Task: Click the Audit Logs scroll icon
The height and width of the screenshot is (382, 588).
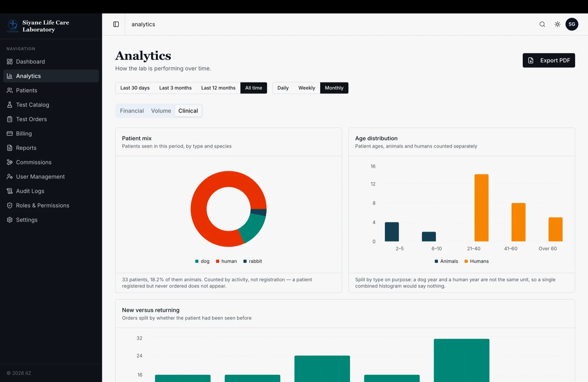Action: [x=10, y=191]
